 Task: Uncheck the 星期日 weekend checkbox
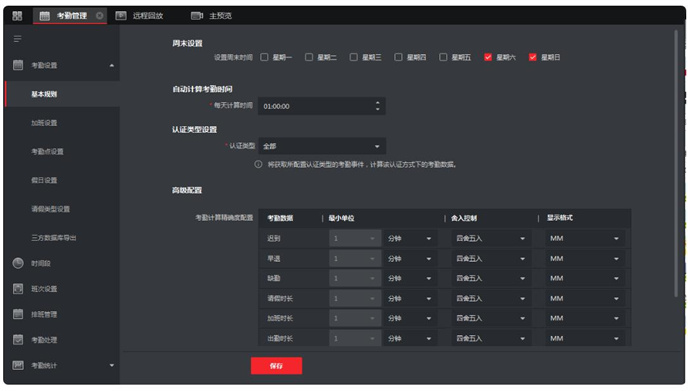click(532, 57)
